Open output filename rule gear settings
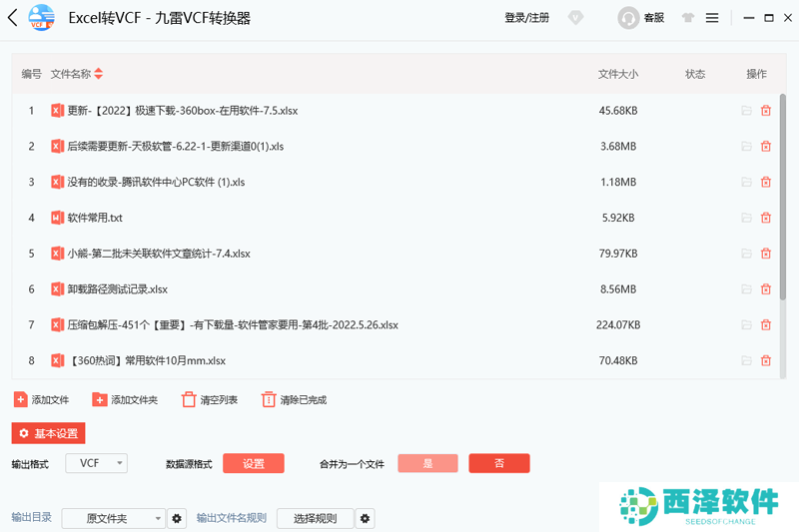This screenshot has width=799, height=532. pos(365,518)
